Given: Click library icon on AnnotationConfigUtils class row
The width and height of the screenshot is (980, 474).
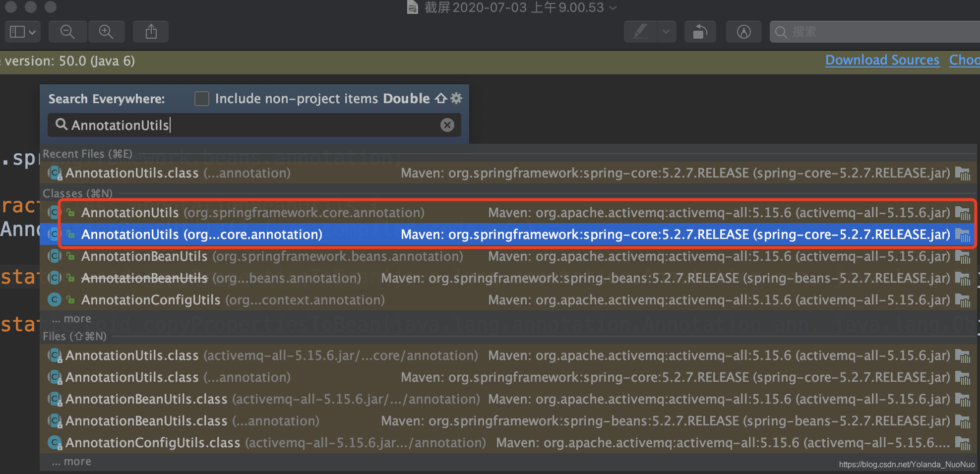Looking at the screenshot, I should (x=963, y=300).
